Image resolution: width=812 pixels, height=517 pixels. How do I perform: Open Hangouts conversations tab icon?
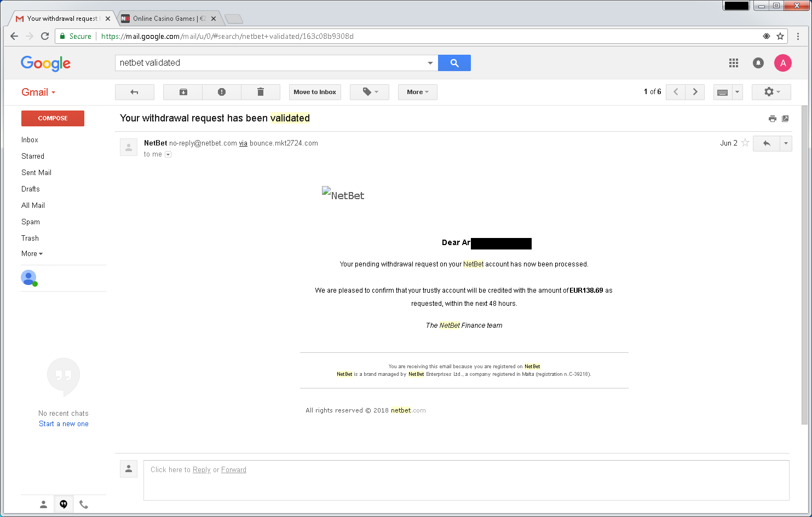coord(64,504)
